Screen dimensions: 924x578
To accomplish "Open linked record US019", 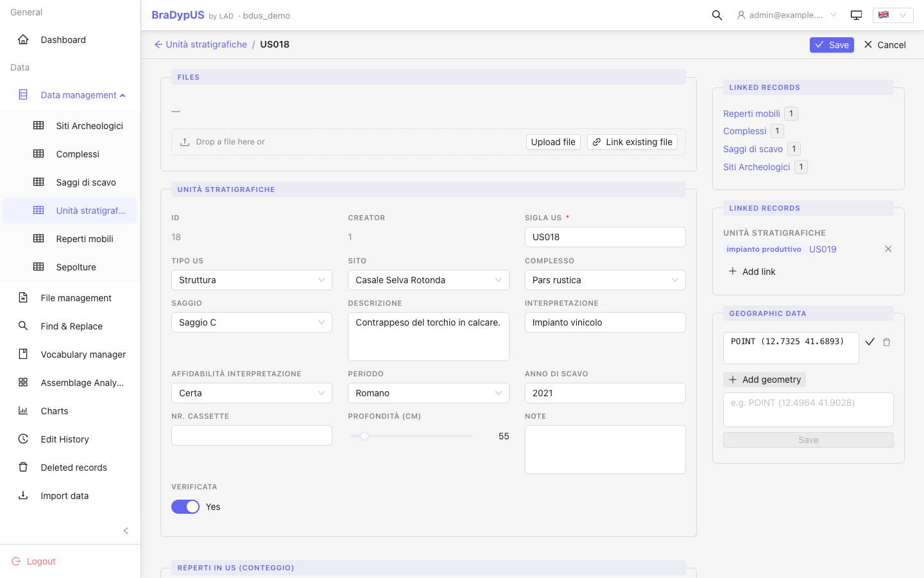I will coord(823,249).
